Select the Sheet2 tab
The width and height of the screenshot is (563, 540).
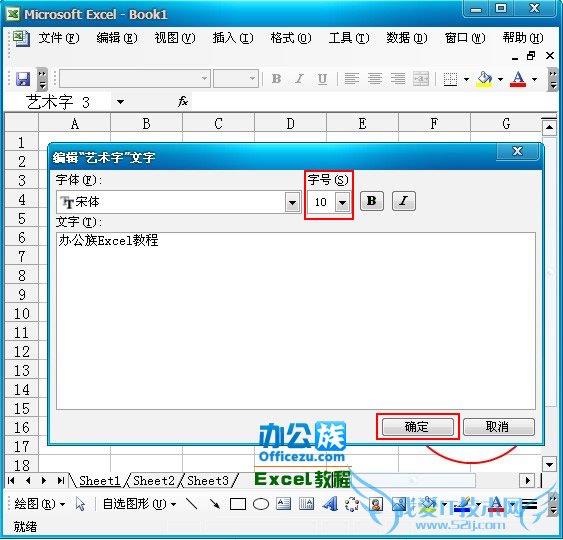[154, 480]
